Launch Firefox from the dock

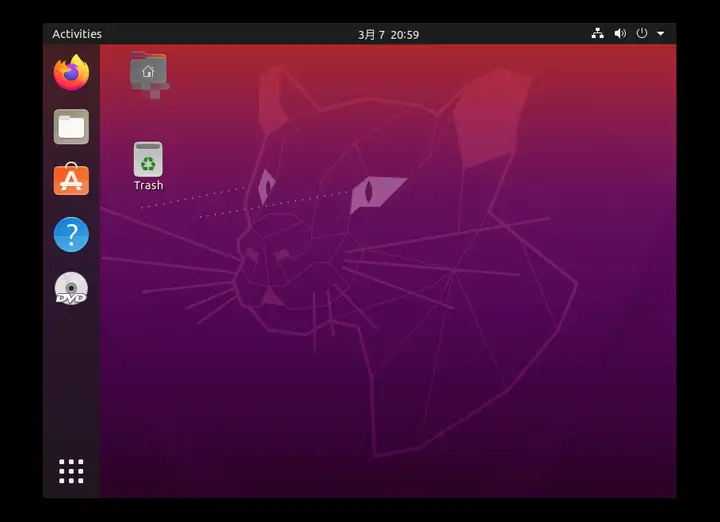(71, 73)
